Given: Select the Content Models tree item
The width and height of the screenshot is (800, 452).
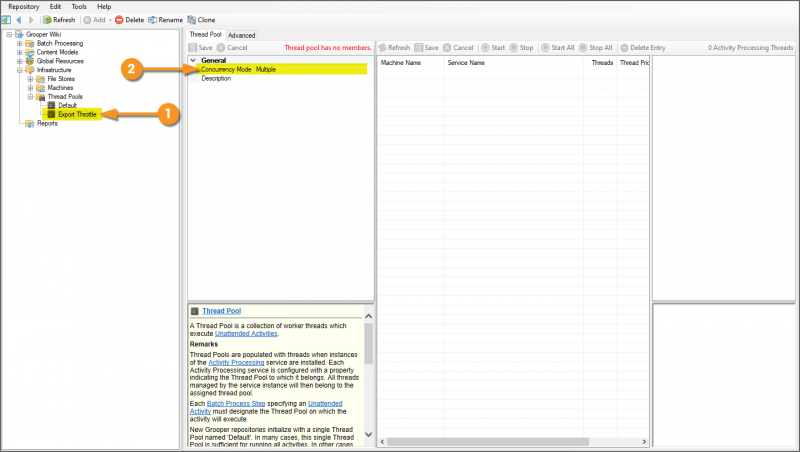Looking at the screenshot, I should coord(57,52).
